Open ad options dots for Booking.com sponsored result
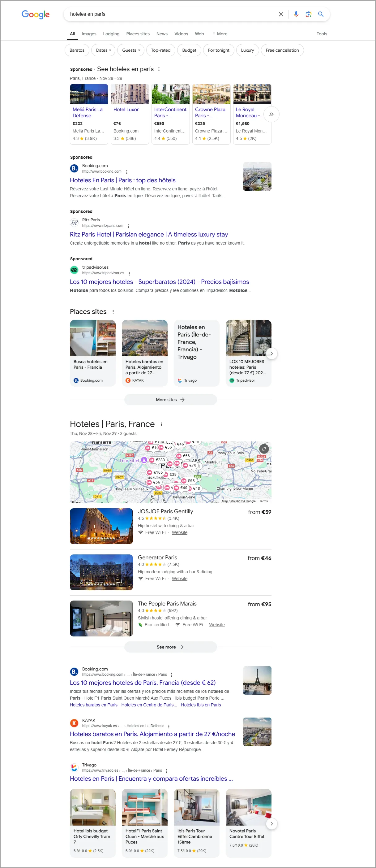This screenshot has width=376, height=868. pyautogui.click(x=126, y=172)
